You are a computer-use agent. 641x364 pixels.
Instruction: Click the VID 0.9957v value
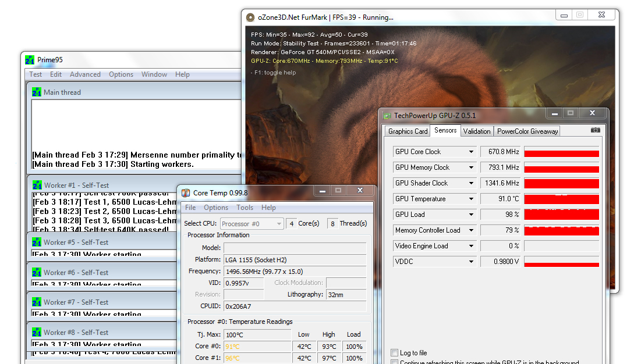[x=243, y=283]
